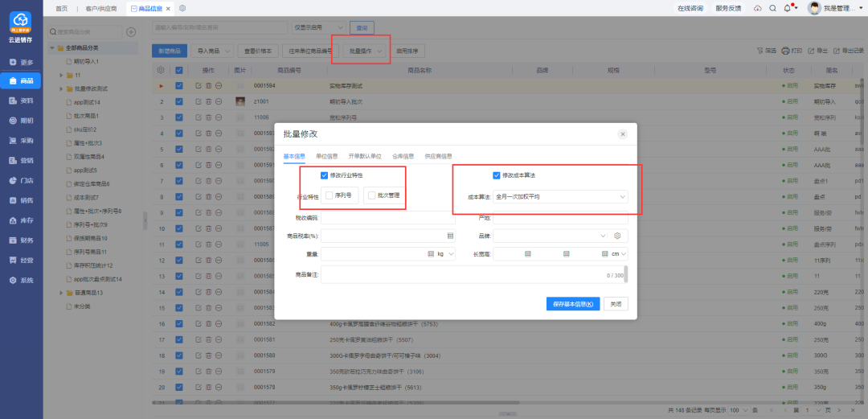The height and width of the screenshot is (419, 868).
Task: Switch to the 仓库信息 tab
Action: tap(403, 156)
